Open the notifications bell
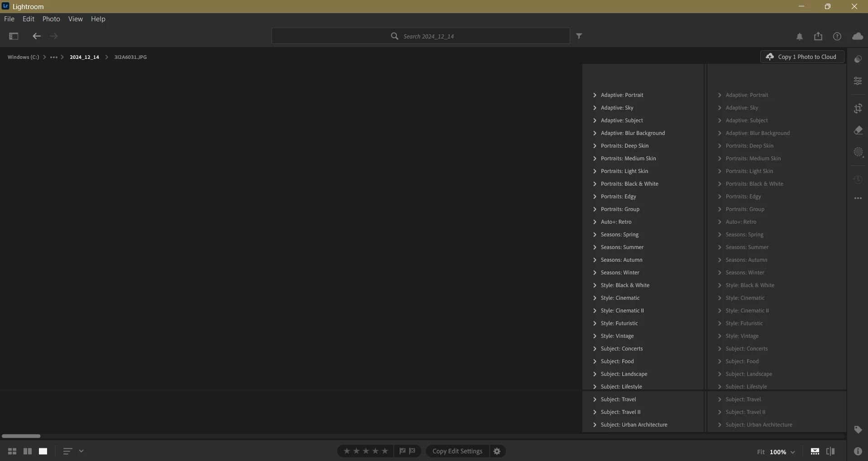The image size is (868, 461). (x=800, y=37)
